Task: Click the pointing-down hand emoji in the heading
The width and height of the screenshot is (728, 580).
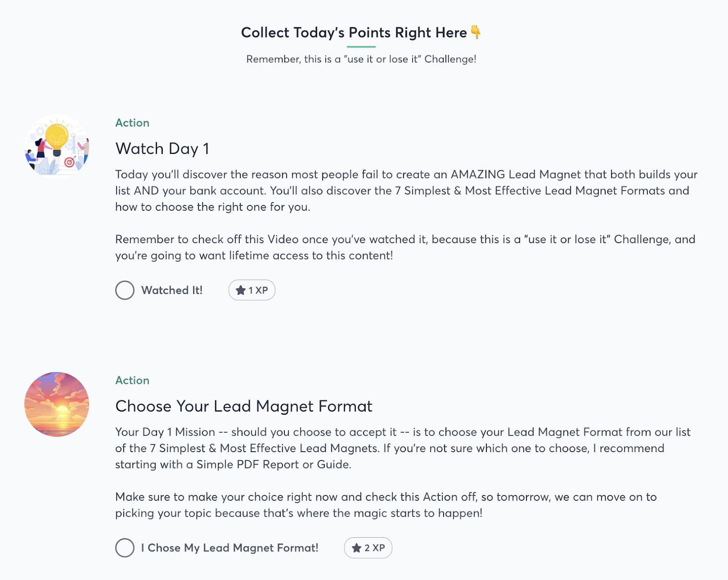Action: coord(475,32)
